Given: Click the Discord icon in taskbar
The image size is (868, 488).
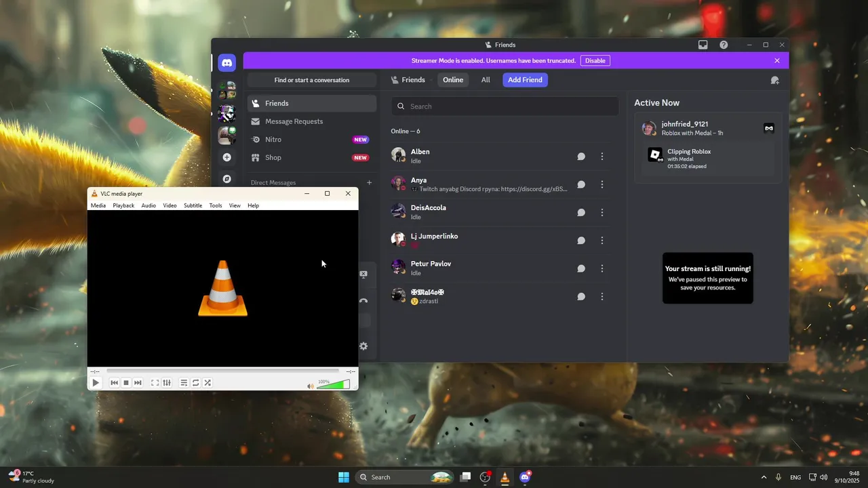Looking at the screenshot, I should point(525,477).
